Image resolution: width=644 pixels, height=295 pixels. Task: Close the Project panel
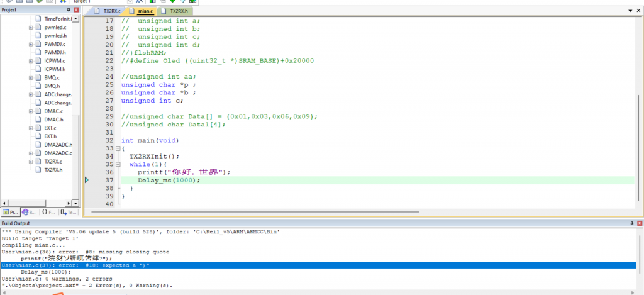pos(77,10)
